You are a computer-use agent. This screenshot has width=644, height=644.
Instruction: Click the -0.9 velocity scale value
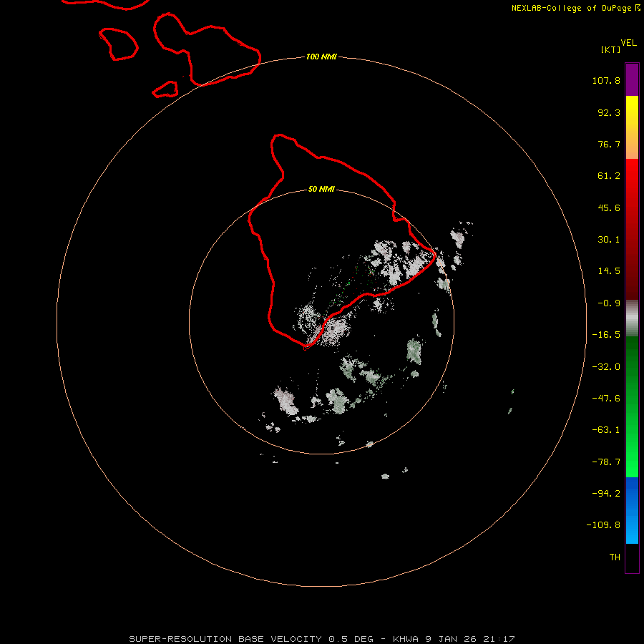point(609,303)
